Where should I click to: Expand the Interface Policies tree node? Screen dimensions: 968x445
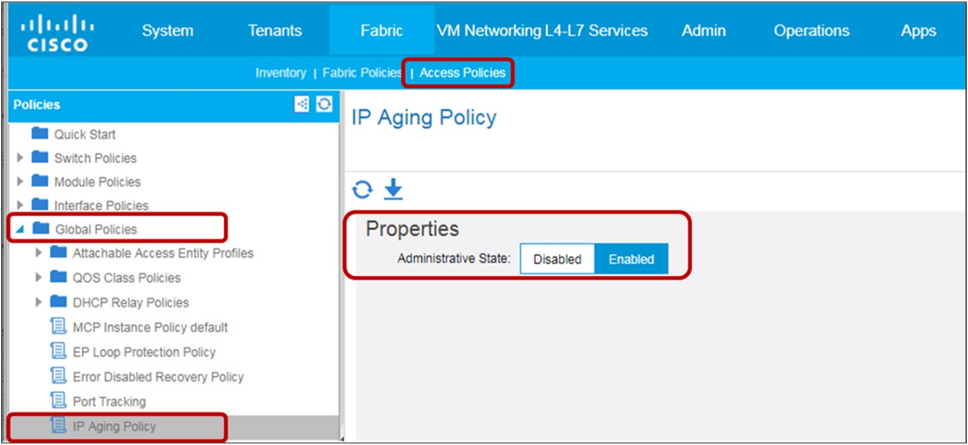click(x=20, y=205)
